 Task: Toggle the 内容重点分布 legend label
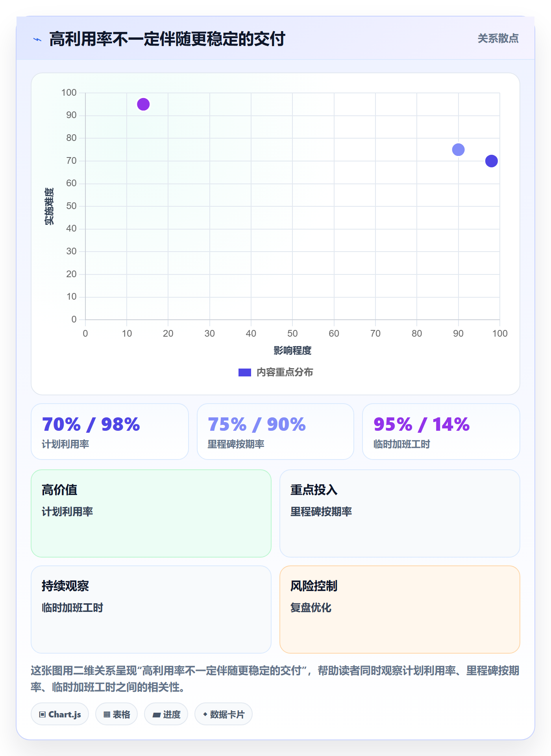[285, 372]
